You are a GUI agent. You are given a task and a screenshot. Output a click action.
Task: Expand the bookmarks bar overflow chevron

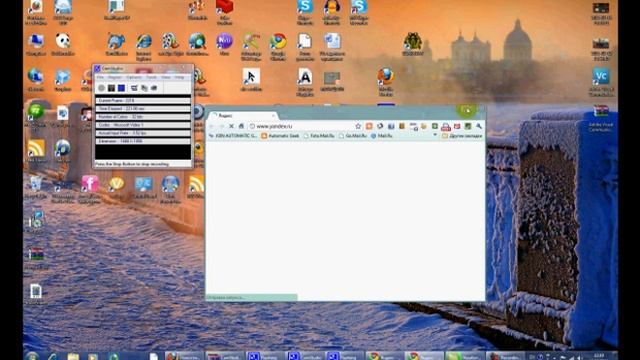click(x=435, y=136)
